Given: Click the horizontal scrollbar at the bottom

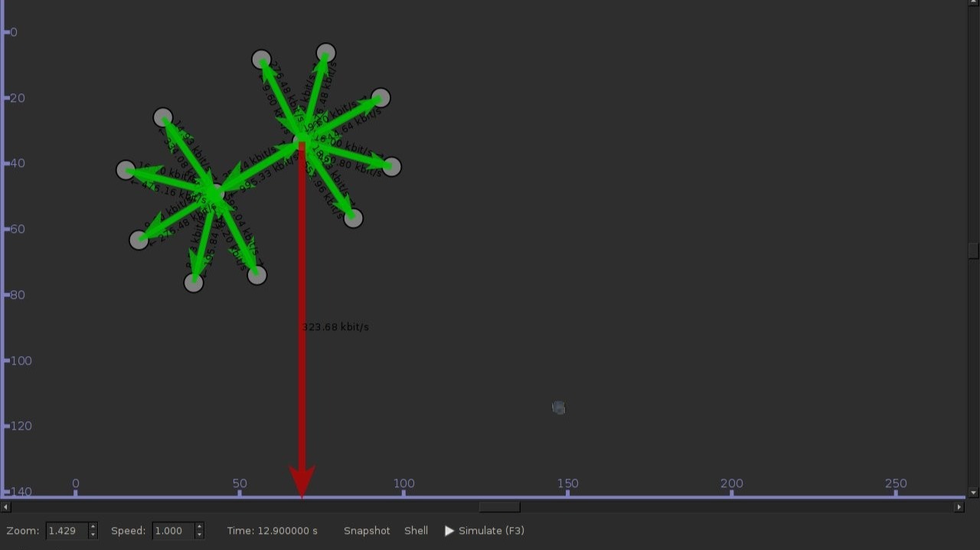Looking at the screenshot, I should click(x=498, y=506).
